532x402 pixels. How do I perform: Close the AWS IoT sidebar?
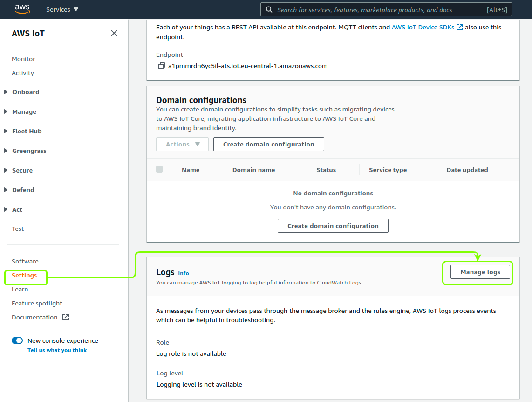tap(114, 33)
